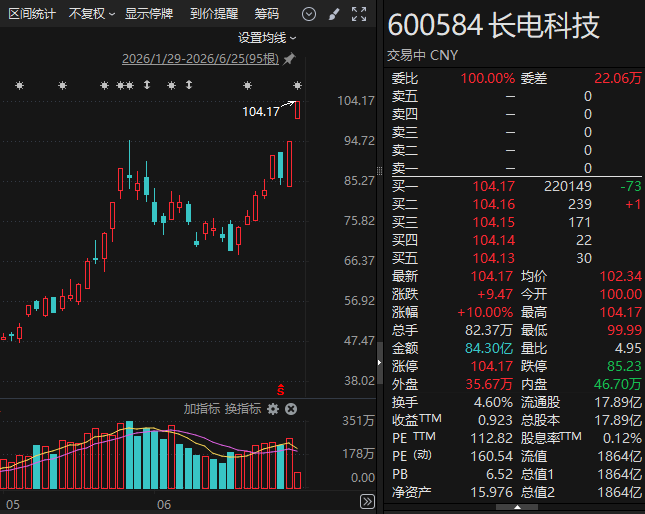Screen dimensions: 645x514
Task: Click 今开 value 100.00
Action: 620,294
